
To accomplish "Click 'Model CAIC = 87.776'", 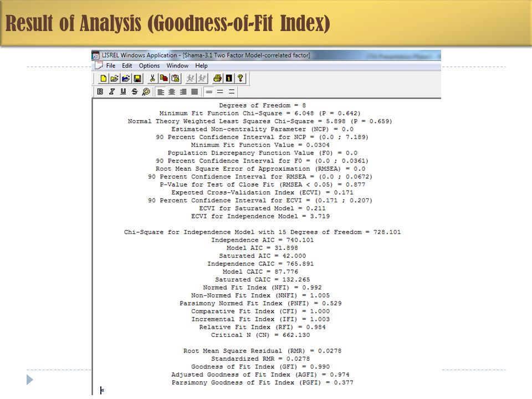I will tap(260, 272).
